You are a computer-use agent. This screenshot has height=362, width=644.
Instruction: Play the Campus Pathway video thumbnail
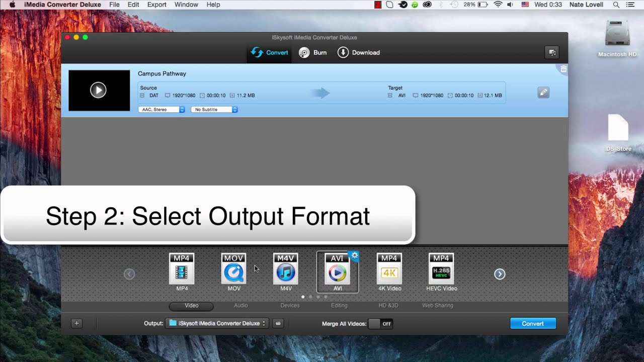click(99, 90)
